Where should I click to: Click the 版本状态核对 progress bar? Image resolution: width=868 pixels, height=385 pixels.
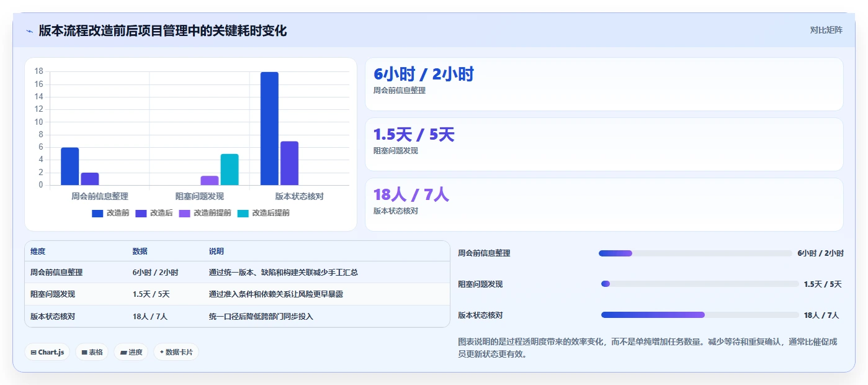pos(700,315)
